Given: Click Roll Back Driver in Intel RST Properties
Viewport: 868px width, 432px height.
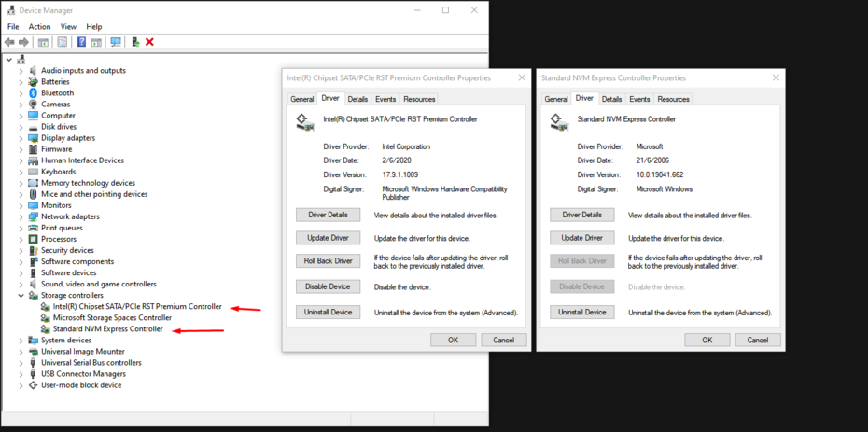Looking at the screenshot, I should 329,260.
